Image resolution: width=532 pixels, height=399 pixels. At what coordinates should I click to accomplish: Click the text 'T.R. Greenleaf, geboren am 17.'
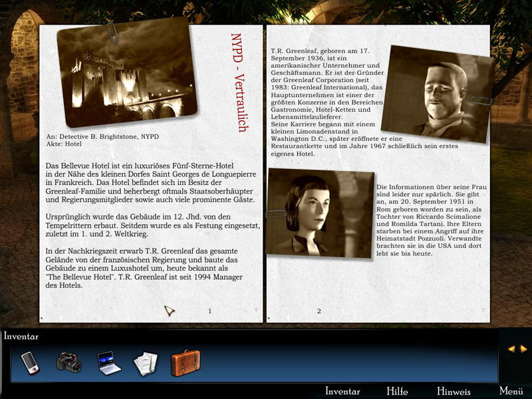(x=320, y=51)
